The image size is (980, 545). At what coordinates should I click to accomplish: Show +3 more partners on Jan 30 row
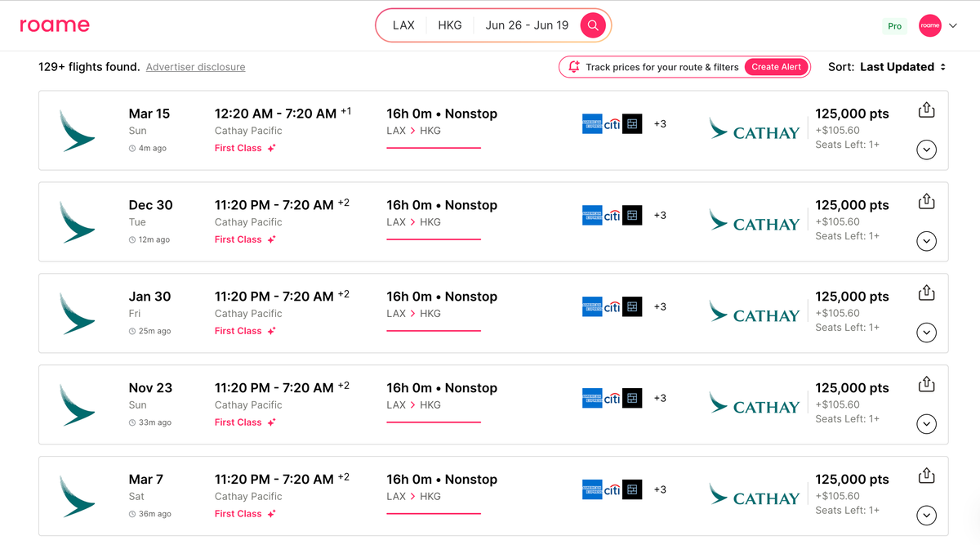[660, 307]
